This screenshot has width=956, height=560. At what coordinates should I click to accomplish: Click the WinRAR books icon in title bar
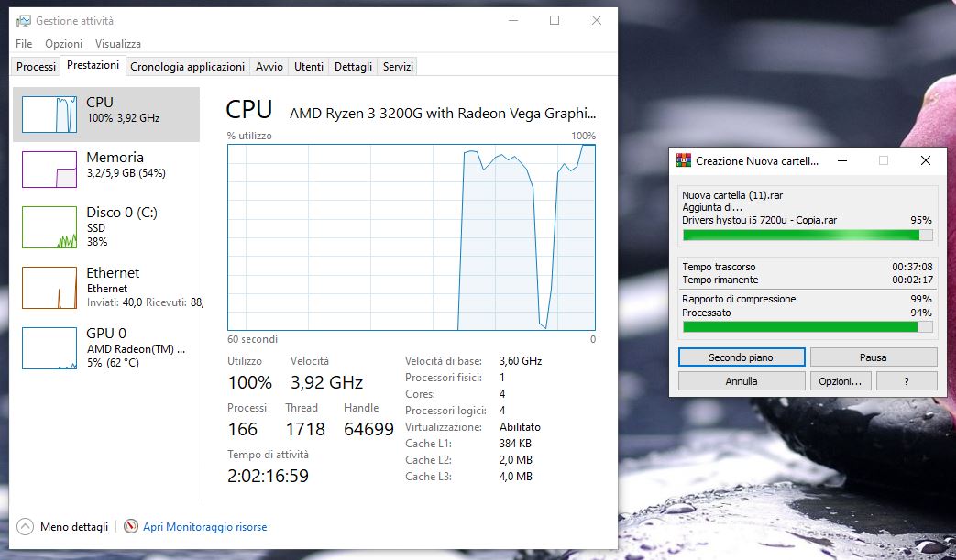pos(684,161)
